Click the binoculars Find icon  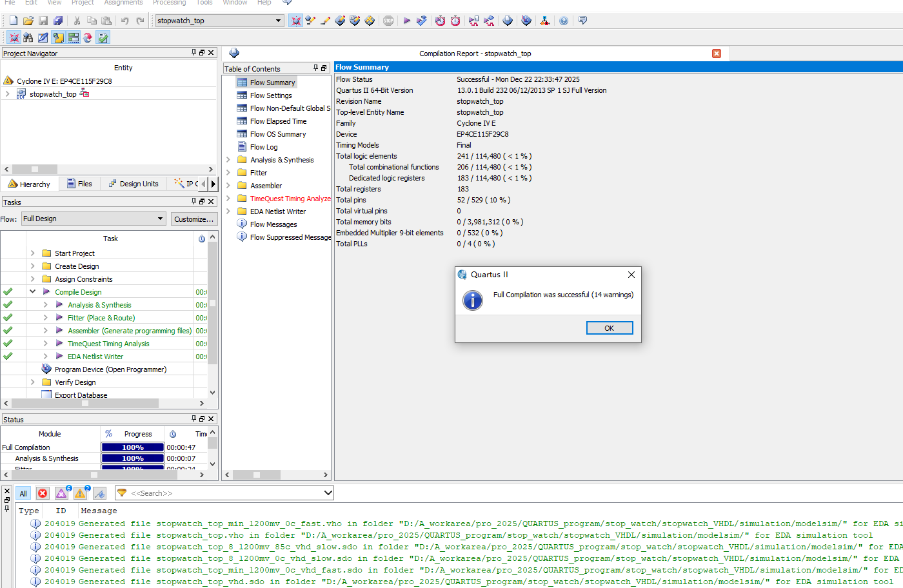(28, 37)
